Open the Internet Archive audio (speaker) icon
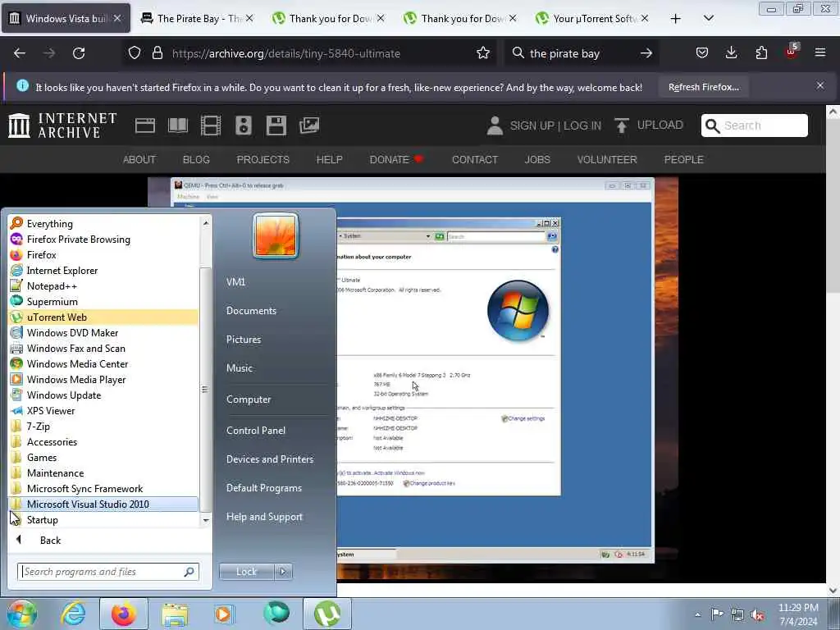Image resolution: width=840 pixels, height=630 pixels. (243, 126)
